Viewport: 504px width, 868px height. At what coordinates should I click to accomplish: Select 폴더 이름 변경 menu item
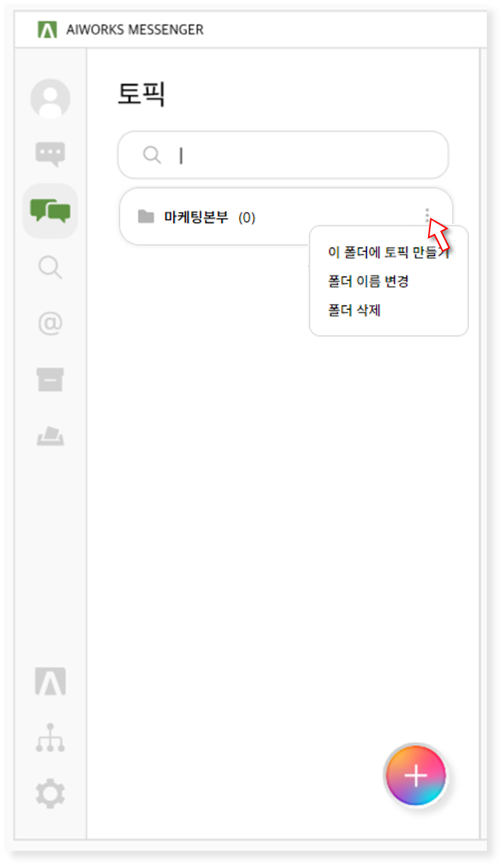tap(368, 281)
